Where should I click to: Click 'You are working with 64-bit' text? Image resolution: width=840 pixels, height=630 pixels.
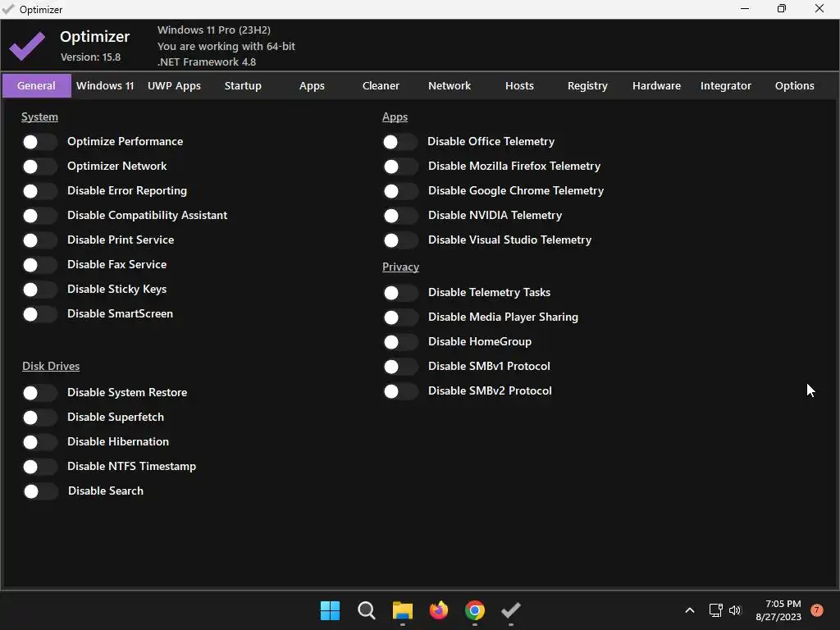(226, 46)
